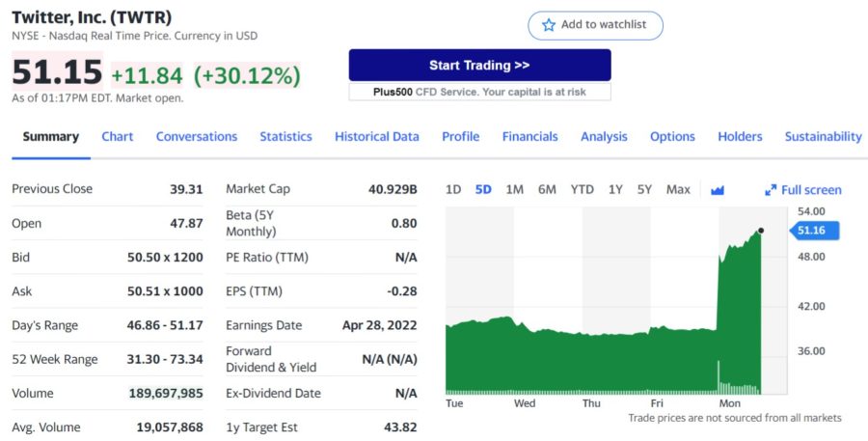
Task: Open the Plus500 CFD Service link
Action: tap(479, 92)
